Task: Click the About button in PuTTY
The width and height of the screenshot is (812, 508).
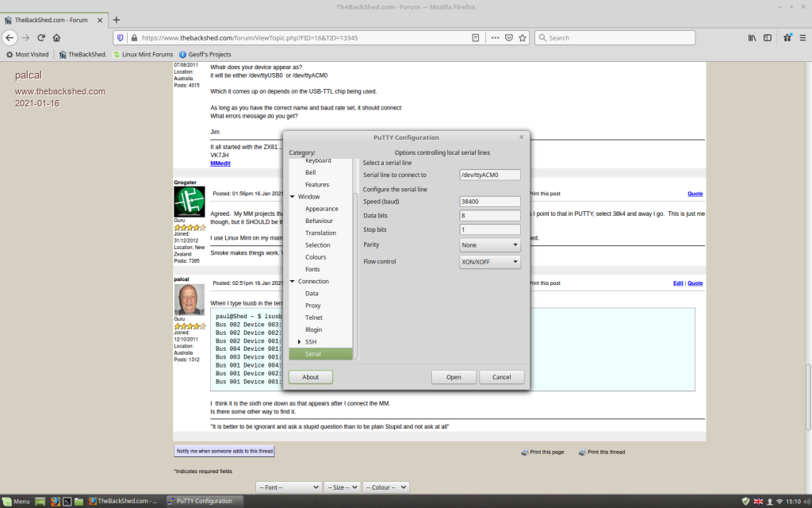Action: (x=310, y=377)
